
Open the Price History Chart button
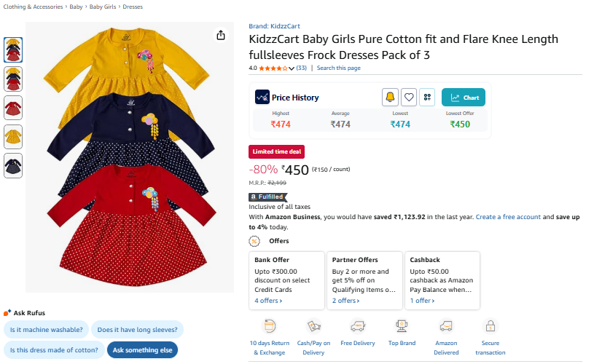point(464,98)
